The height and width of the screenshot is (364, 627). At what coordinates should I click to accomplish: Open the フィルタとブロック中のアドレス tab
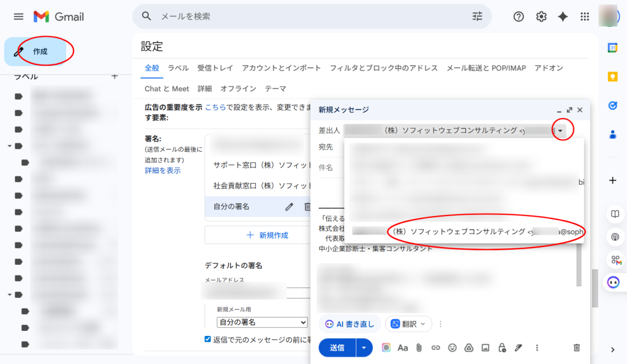tap(383, 68)
